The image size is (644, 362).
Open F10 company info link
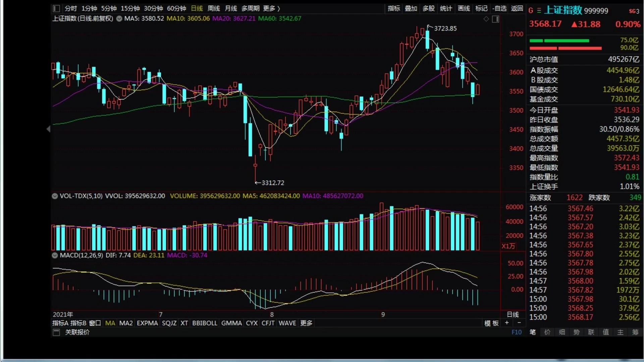(516, 332)
